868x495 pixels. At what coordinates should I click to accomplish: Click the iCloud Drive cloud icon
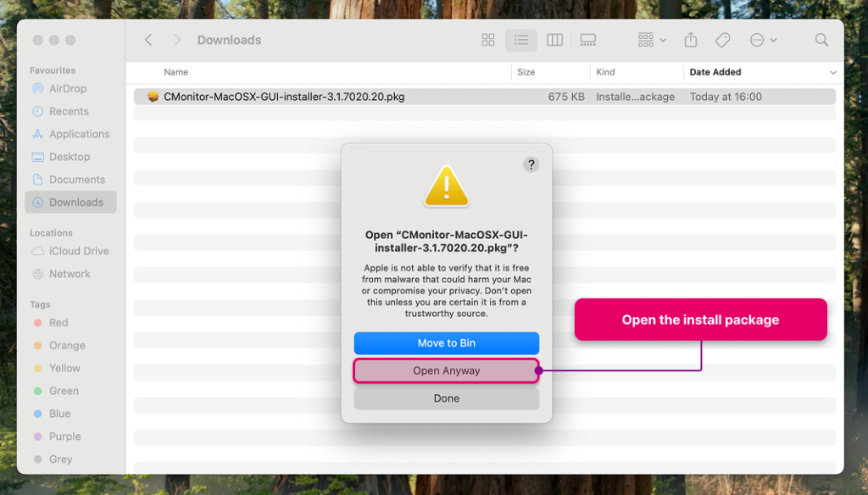(37, 251)
